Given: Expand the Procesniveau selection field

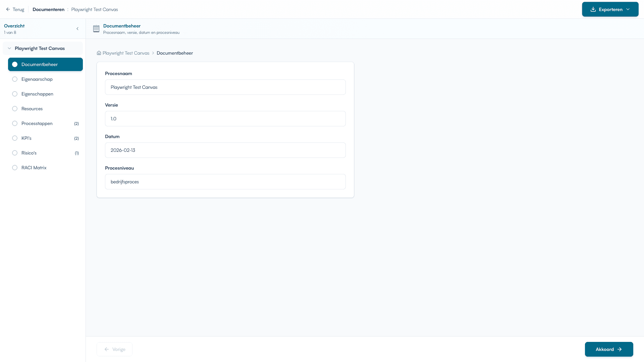Looking at the screenshot, I should 225,181.
